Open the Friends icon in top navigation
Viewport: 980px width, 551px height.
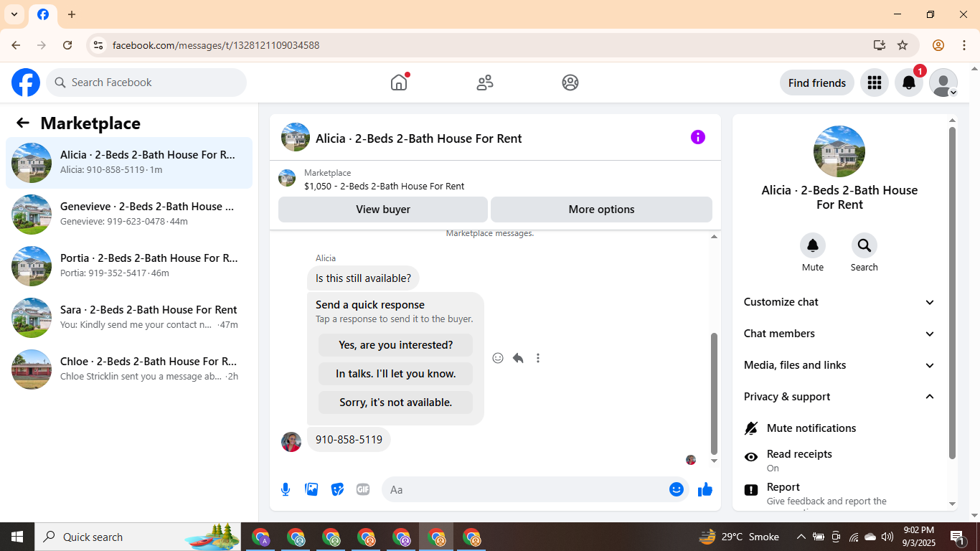point(485,83)
